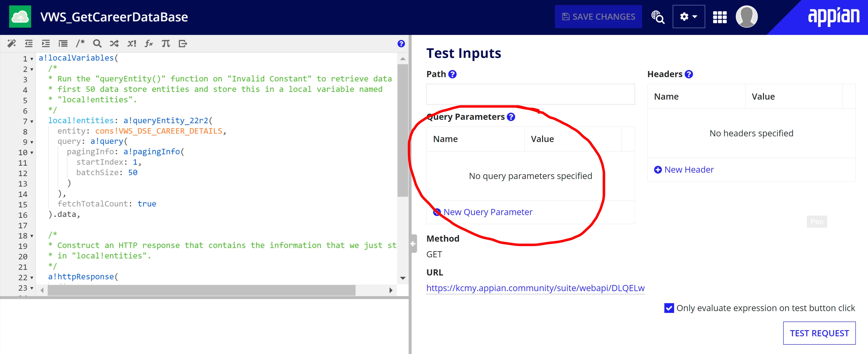This screenshot has height=354, width=868.
Task: Click the Test Request button
Action: point(819,333)
